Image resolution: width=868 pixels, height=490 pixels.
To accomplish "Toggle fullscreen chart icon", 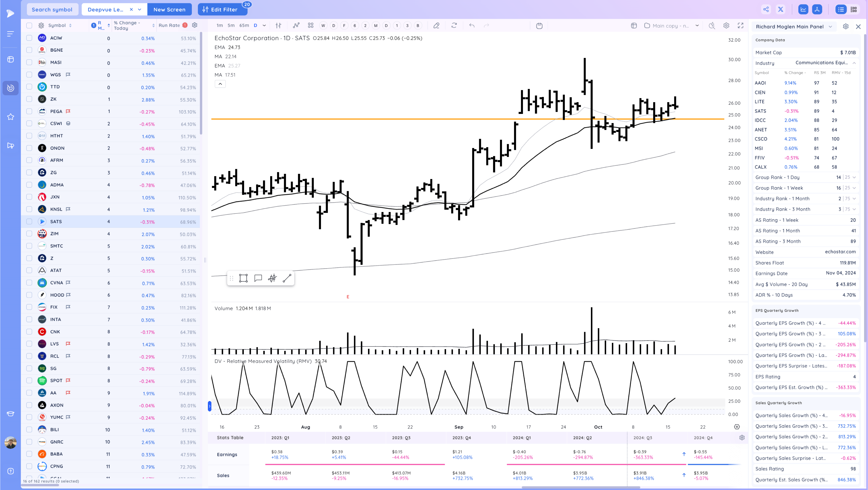I will tap(740, 26).
